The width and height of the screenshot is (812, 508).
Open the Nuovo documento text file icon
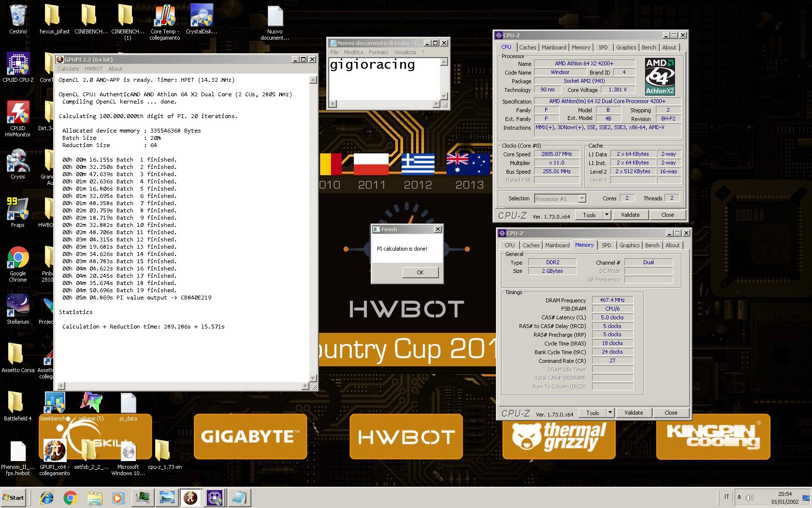click(x=275, y=22)
